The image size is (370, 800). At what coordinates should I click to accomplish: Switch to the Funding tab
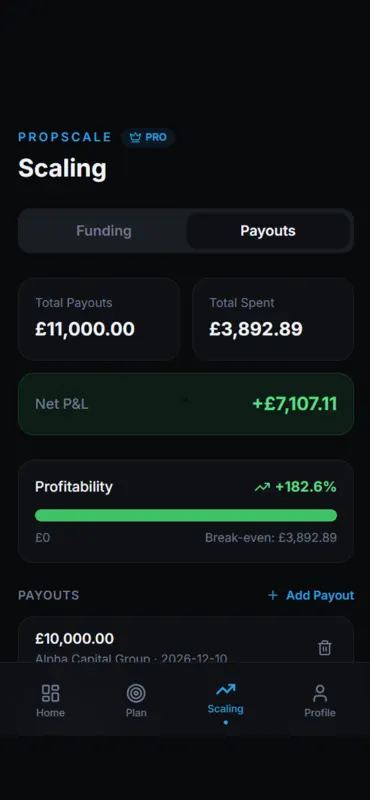click(x=104, y=231)
